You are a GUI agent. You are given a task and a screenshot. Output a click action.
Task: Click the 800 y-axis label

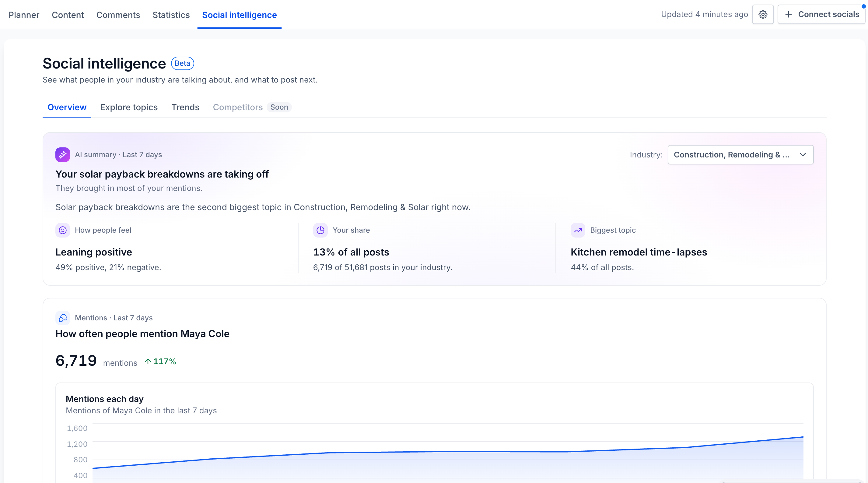tap(80, 460)
